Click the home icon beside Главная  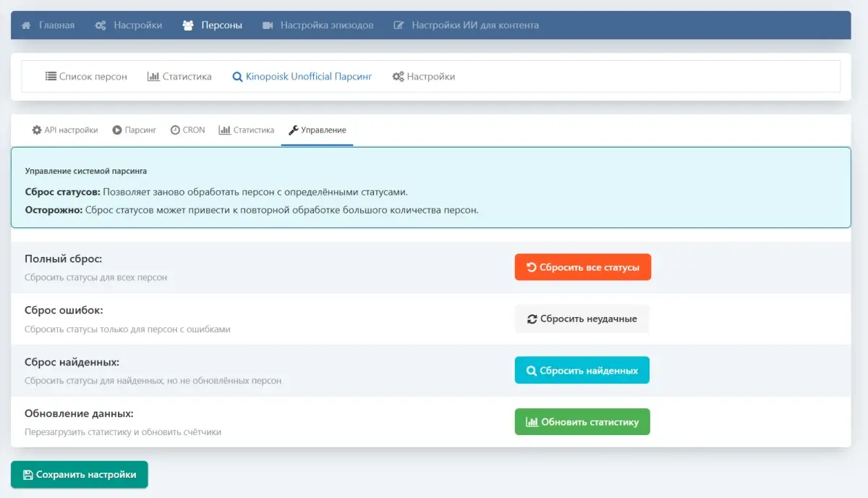(27, 25)
